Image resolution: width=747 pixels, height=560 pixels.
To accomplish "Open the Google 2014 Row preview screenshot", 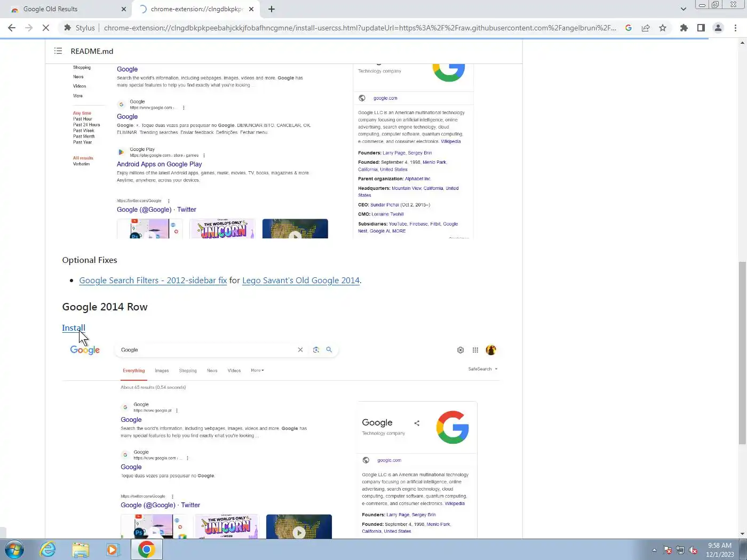I will (281, 438).
